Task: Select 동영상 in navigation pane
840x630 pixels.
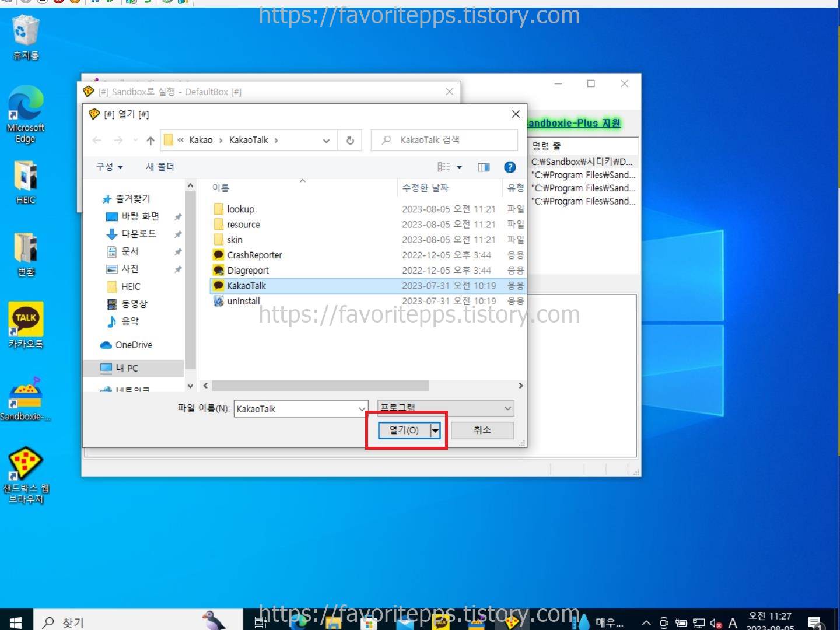Action: 134,304
